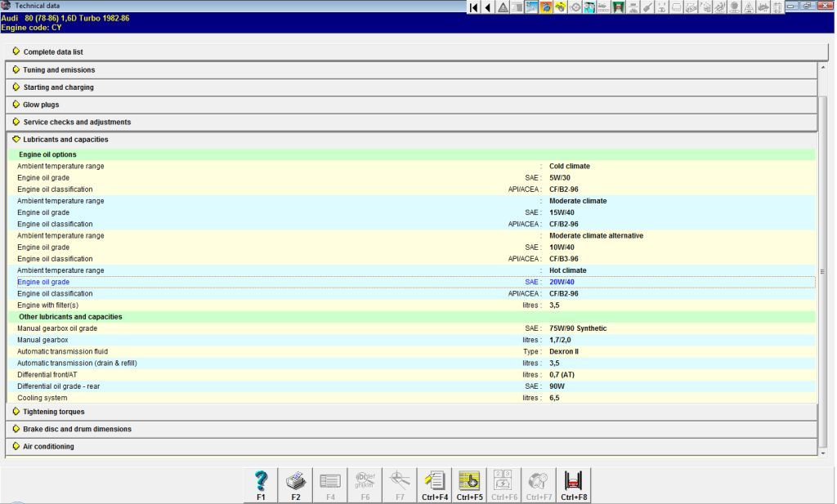Image resolution: width=837 pixels, height=504 pixels.
Task: Expand the Air conditioning section
Action: 412,446
